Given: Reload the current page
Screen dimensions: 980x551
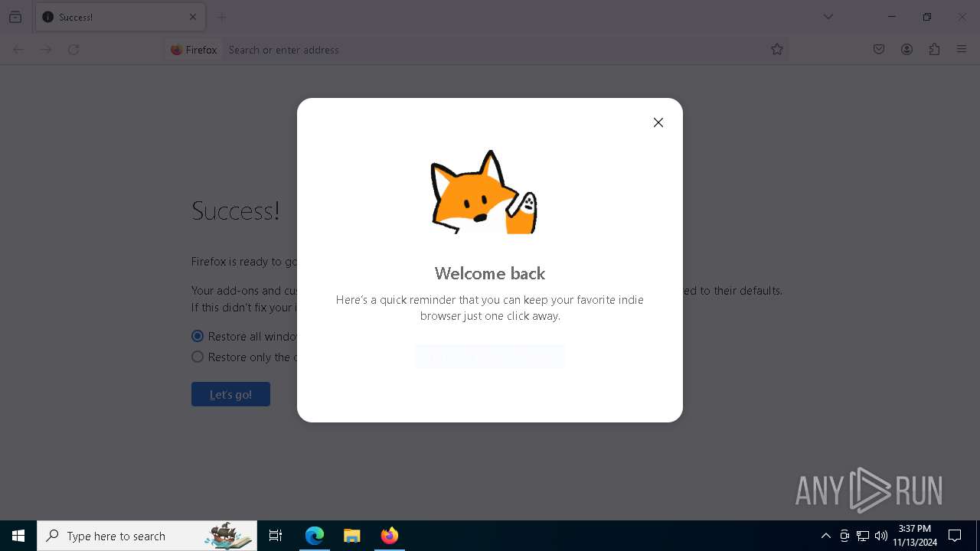Looking at the screenshot, I should click(x=73, y=50).
